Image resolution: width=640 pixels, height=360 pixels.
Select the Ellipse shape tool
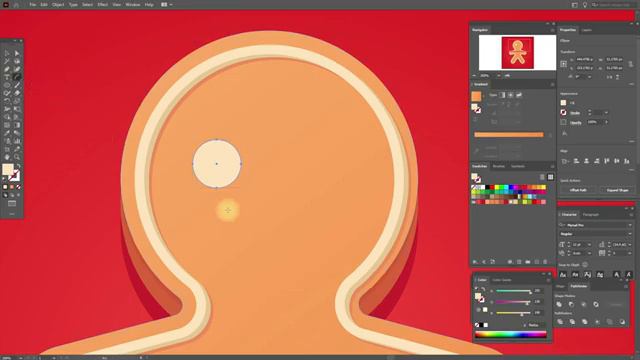[x=7, y=85]
